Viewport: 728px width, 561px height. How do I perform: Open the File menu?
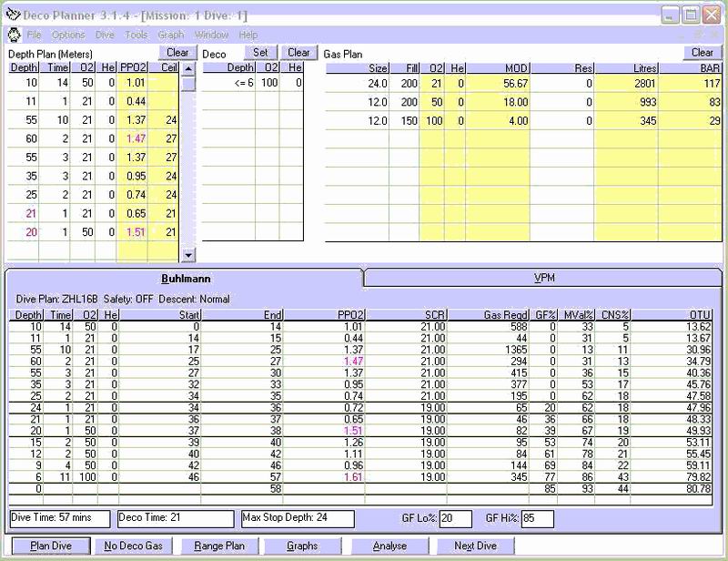point(34,35)
